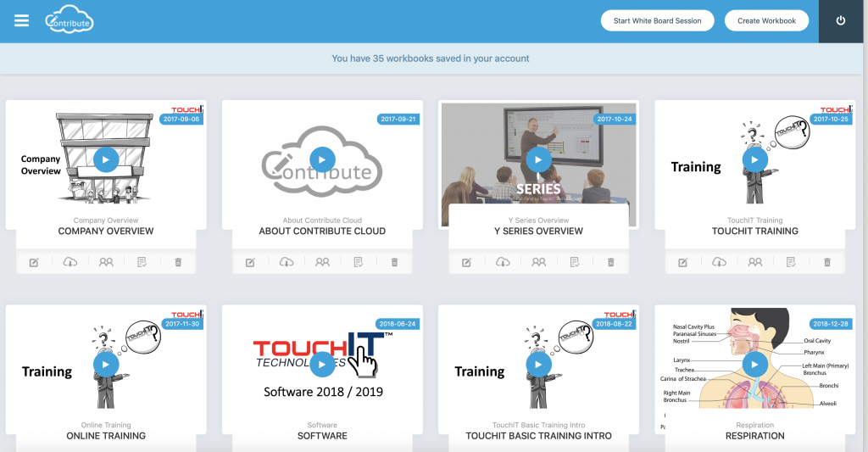Play the Software workbook

[x=322, y=365]
